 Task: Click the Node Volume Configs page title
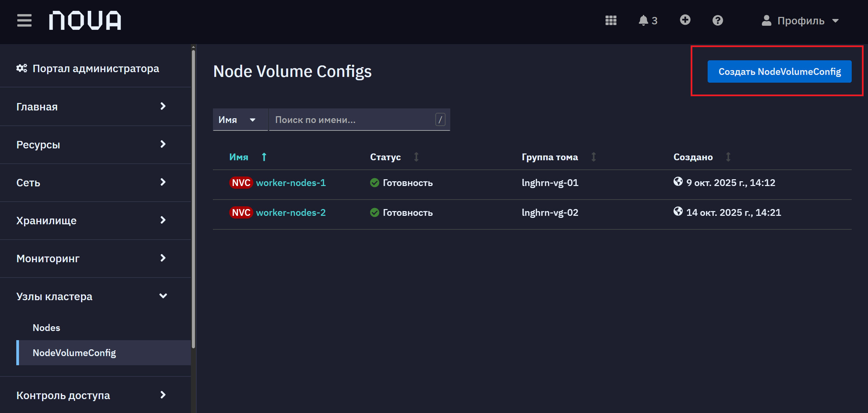coord(292,71)
